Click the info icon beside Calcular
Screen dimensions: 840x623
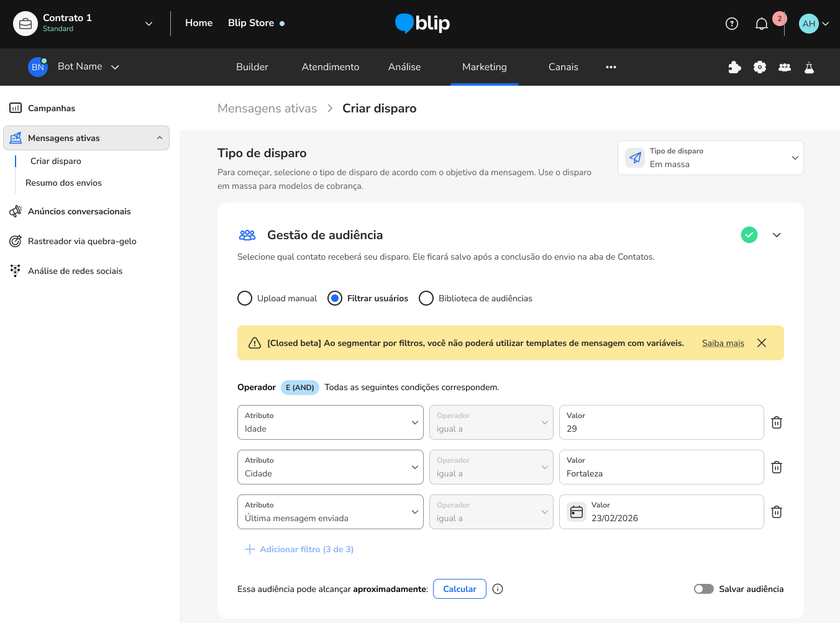498,589
